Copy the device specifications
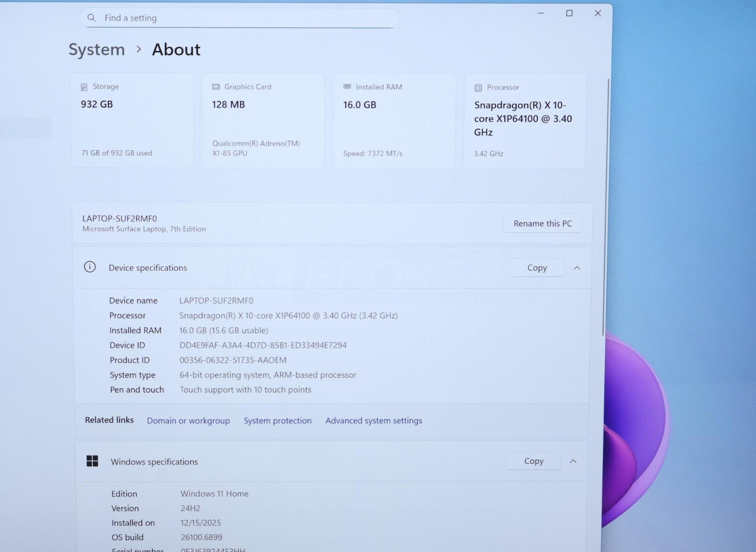Image resolution: width=756 pixels, height=552 pixels. click(537, 268)
